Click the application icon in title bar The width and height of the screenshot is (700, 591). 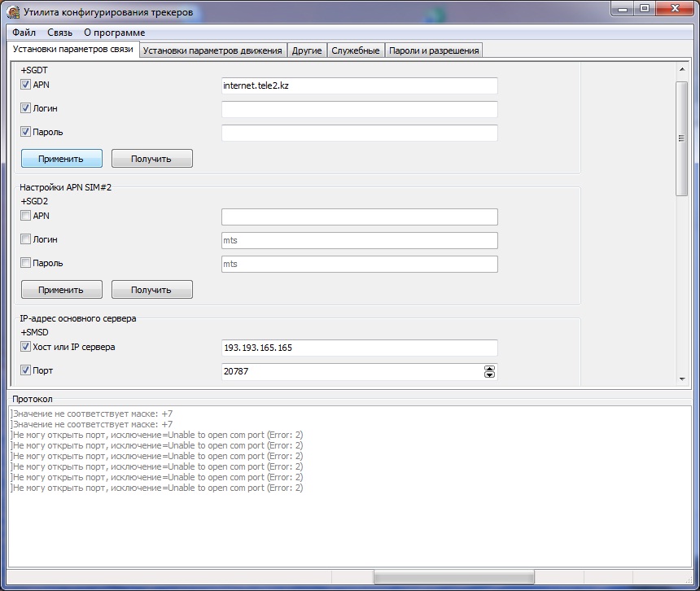13,13
